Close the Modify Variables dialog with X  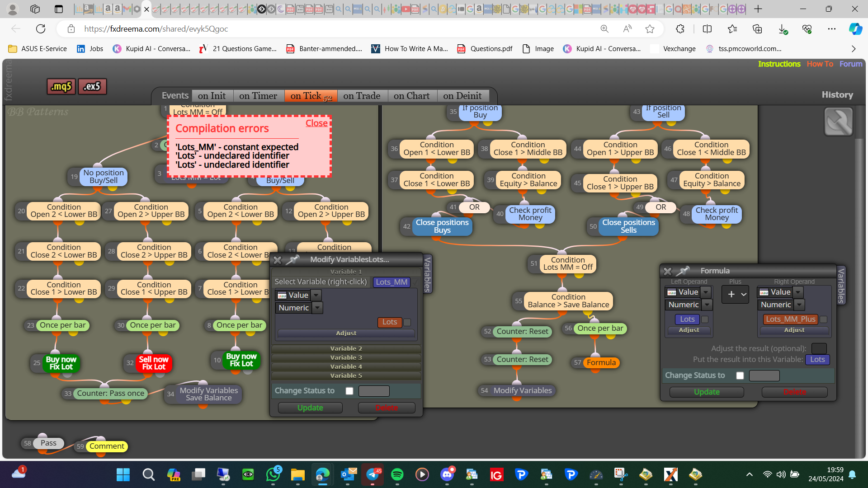tap(278, 260)
